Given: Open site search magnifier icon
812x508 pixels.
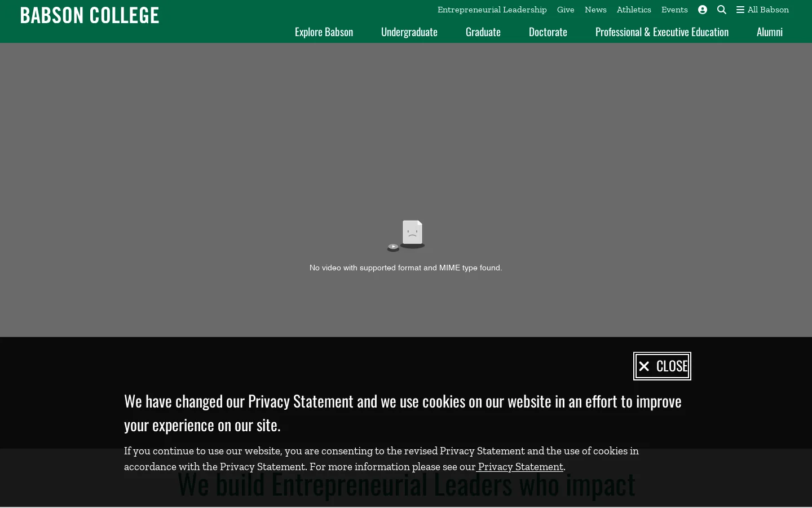Looking at the screenshot, I should (722, 10).
